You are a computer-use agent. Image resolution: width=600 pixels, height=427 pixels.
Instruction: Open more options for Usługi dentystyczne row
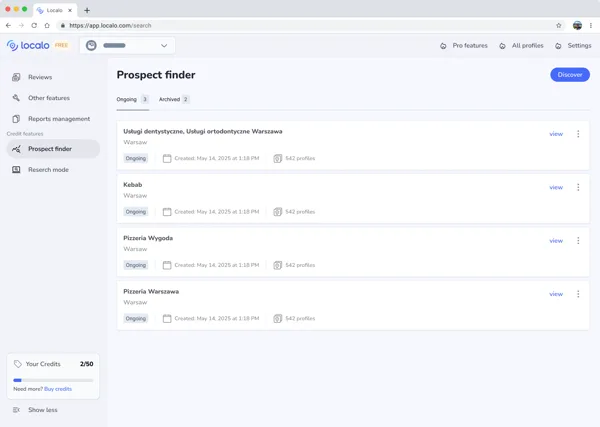(578, 134)
